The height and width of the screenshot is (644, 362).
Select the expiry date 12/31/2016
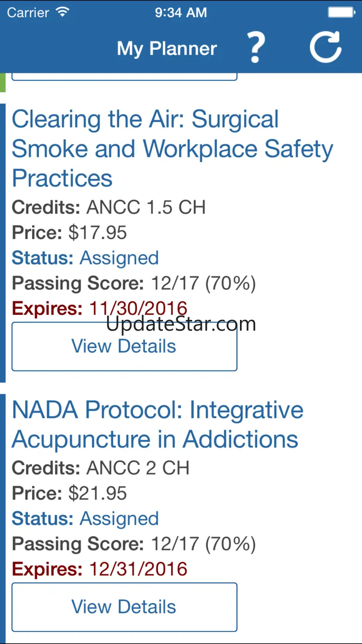(138, 569)
